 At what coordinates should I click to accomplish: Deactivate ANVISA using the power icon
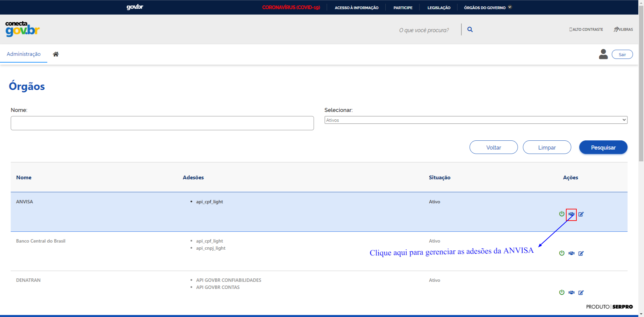(x=562, y=214)
